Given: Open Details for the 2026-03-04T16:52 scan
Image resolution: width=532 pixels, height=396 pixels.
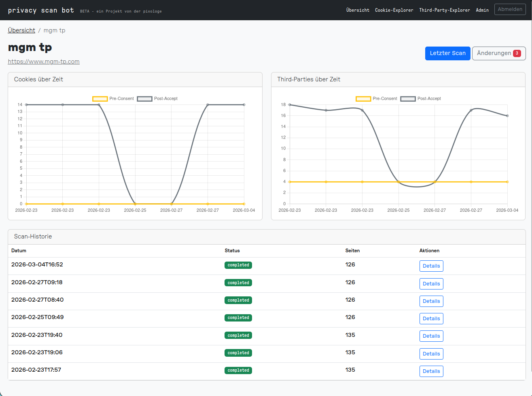Looking at the screenshot, I should coord(431,266).
